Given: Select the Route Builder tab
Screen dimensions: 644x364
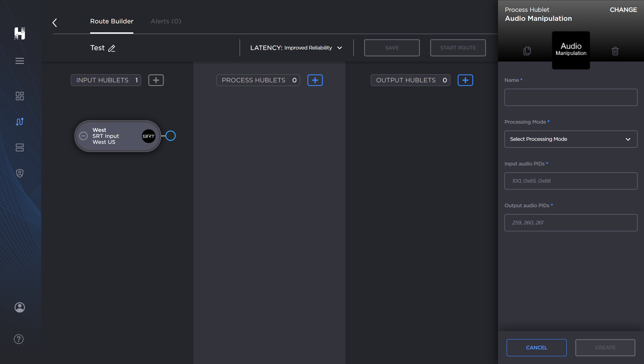Looking at the screenshot, I should [x=112, y=21].
